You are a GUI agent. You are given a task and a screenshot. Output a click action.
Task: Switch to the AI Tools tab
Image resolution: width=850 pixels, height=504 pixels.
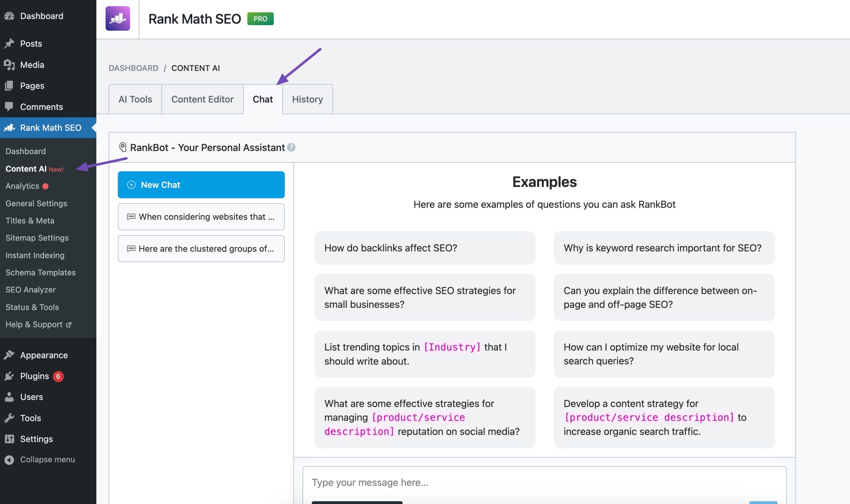(135, 99)
